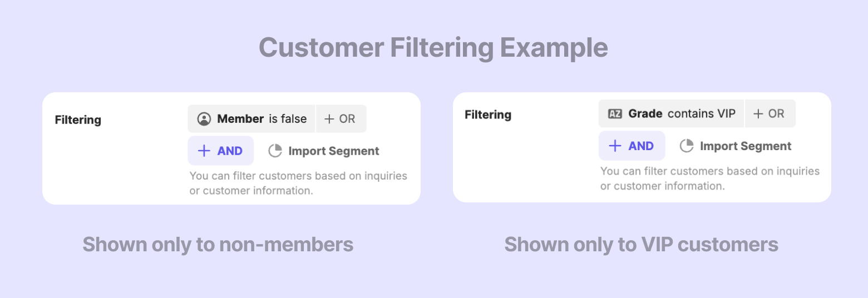Add an OR condition to the Member filter
The image size is (868, 298).
tap(341, 119)
